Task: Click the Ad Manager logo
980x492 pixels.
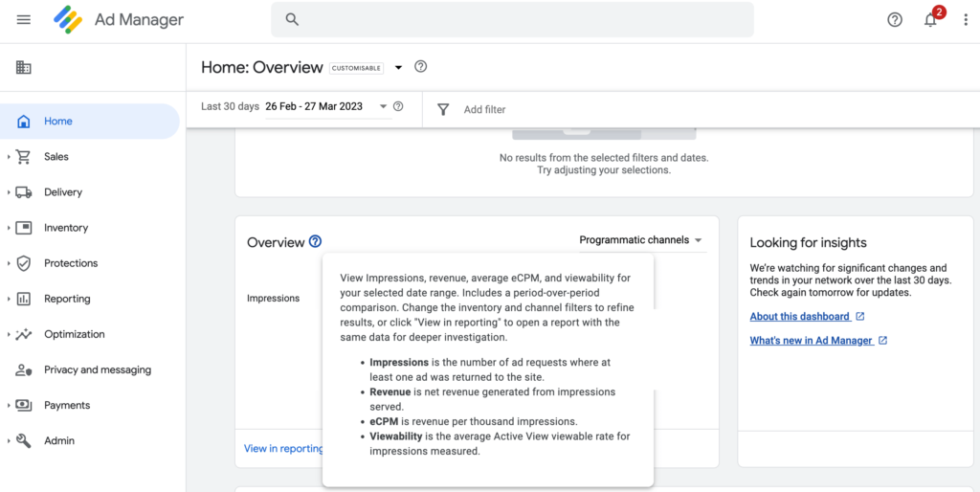Action: point(68,19)
